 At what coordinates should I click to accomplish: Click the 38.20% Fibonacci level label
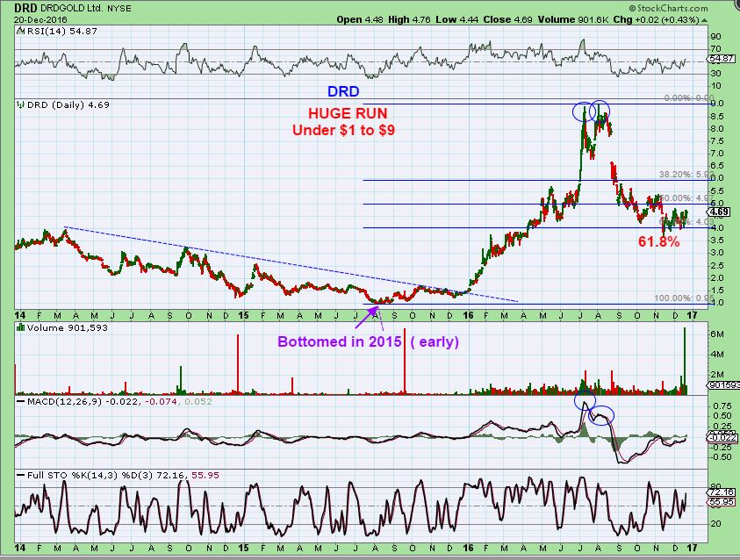(686, 174)
